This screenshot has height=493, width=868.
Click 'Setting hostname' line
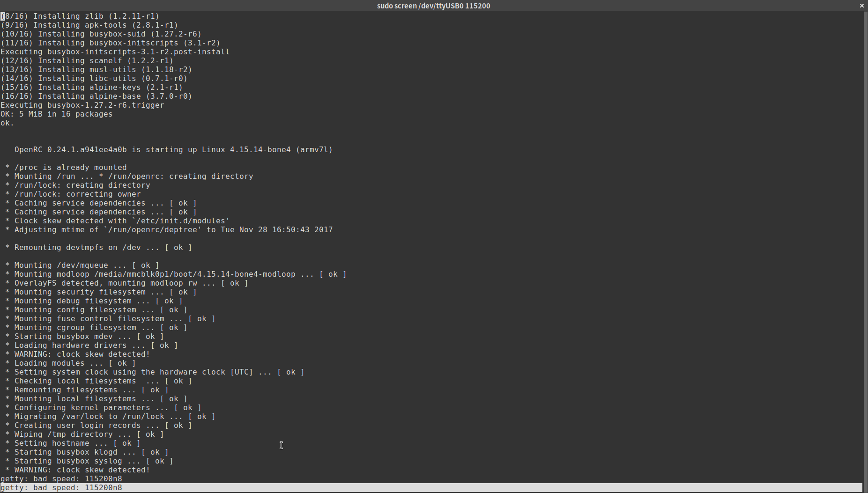pyautogui.click(x=73, y=443)
